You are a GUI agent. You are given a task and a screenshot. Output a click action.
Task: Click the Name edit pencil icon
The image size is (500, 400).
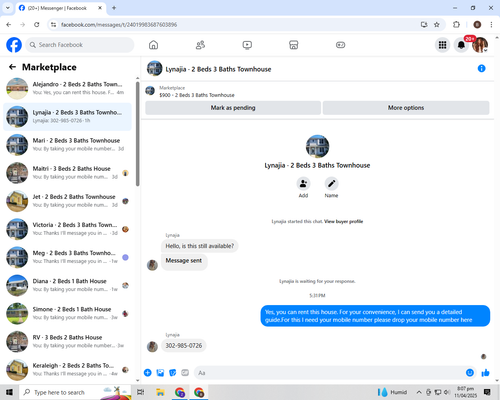click(331, 184)
